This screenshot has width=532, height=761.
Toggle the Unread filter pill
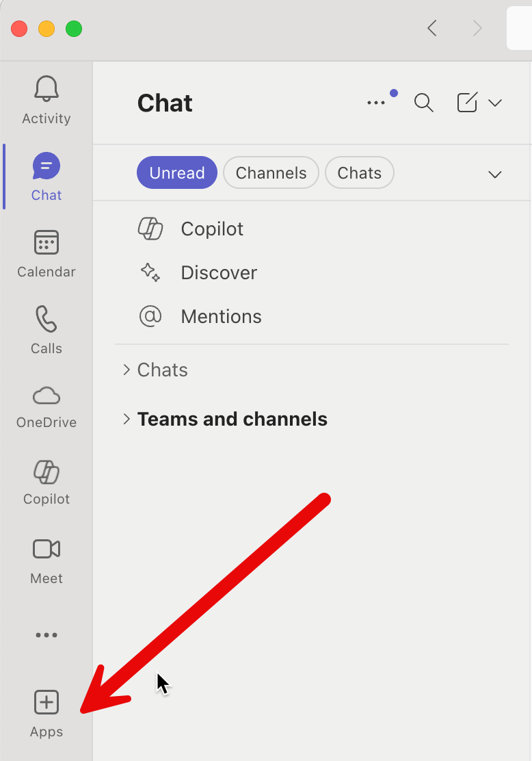click(x=177, y=173)
